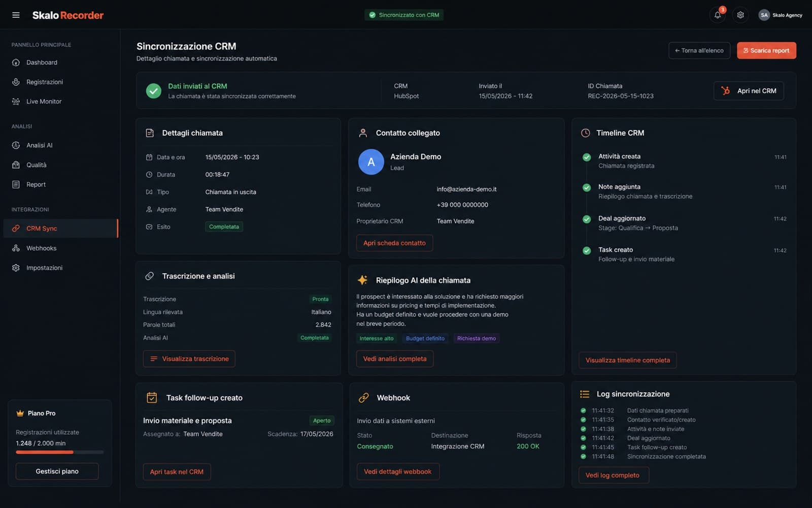
Task: Click the Live Monitor icon
Action: pyautogui.click(x=16, y=102)
